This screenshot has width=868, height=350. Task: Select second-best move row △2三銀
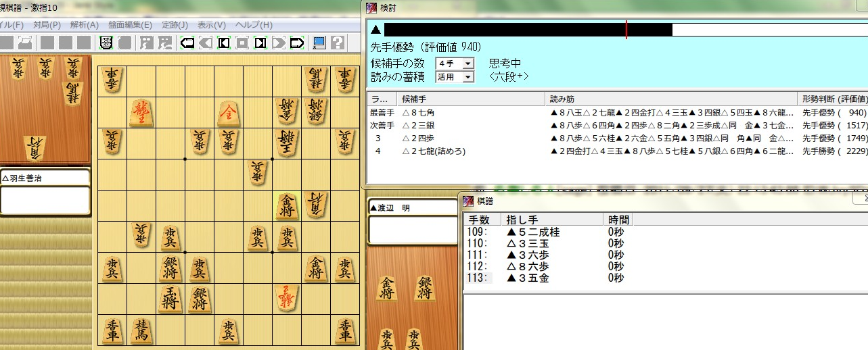[x=617, y=125]
